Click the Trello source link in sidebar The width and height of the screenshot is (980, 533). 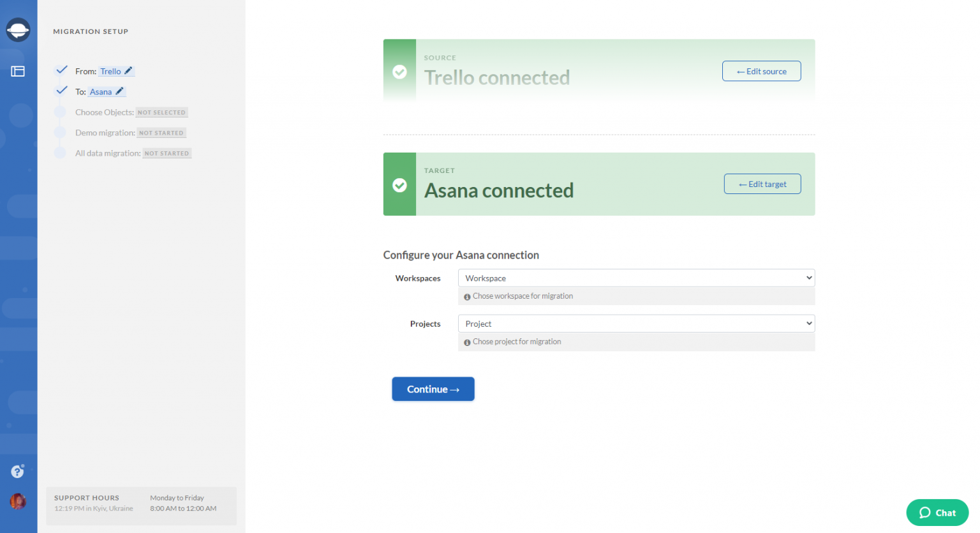pos(110,71)
